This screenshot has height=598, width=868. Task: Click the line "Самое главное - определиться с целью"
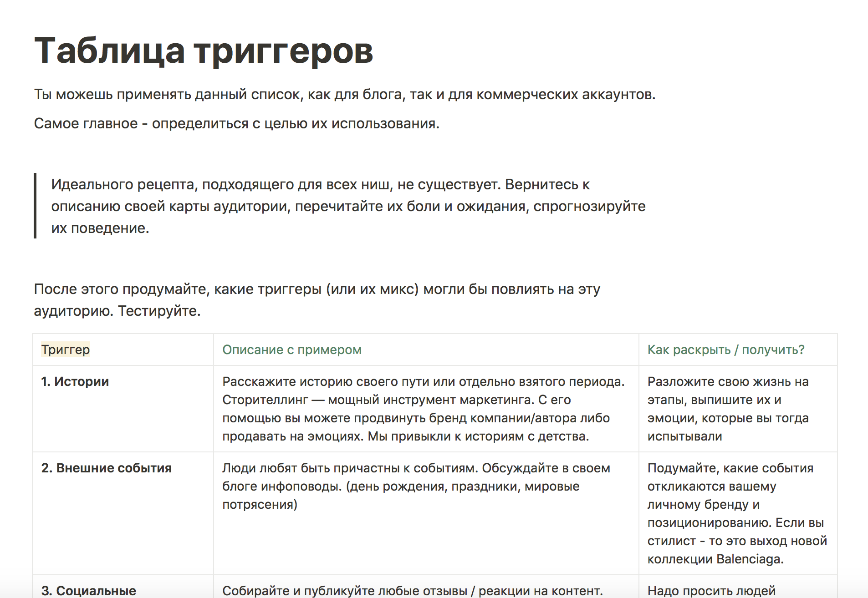[237, 123]
